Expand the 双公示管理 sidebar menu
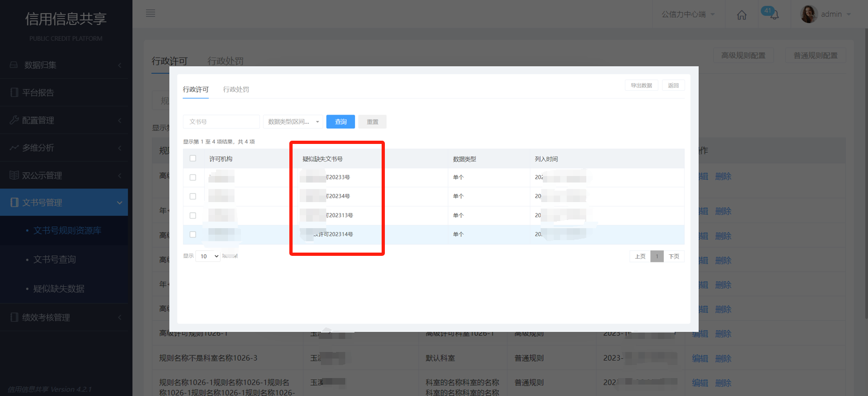The width and height of the screenshot is (868, 396). click(x=119, y=175)
